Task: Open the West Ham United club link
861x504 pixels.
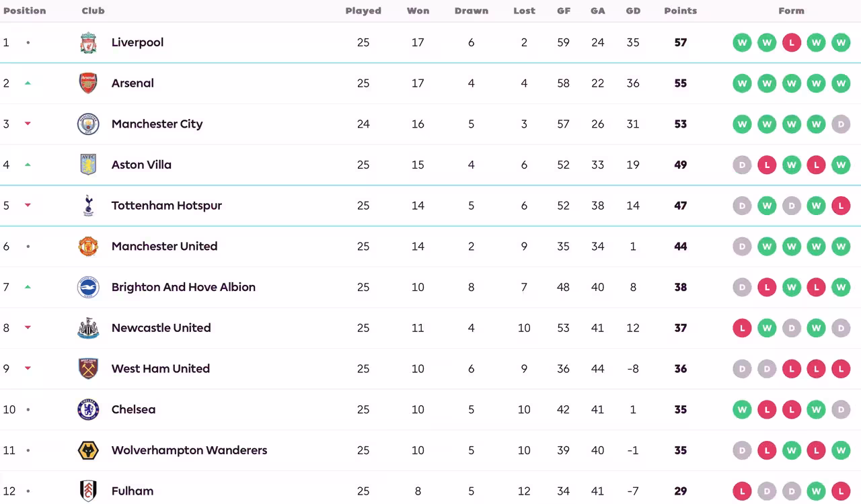Action: click(x=161, y=368)
